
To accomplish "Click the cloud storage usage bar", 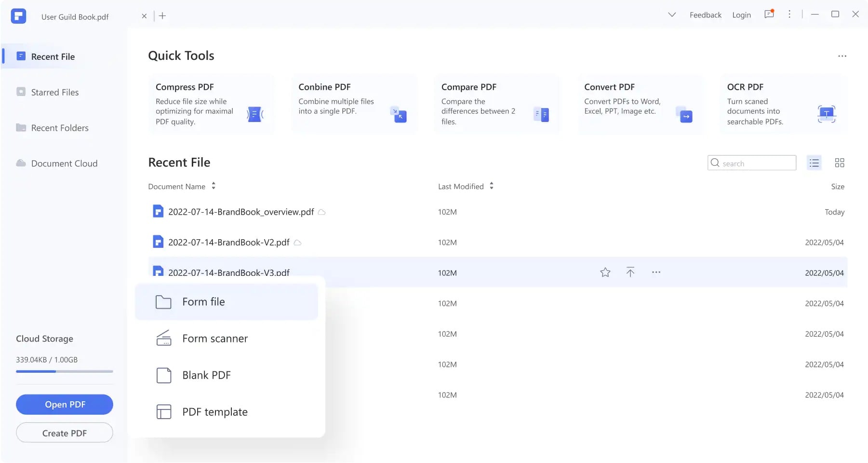I will pos(65,371).
